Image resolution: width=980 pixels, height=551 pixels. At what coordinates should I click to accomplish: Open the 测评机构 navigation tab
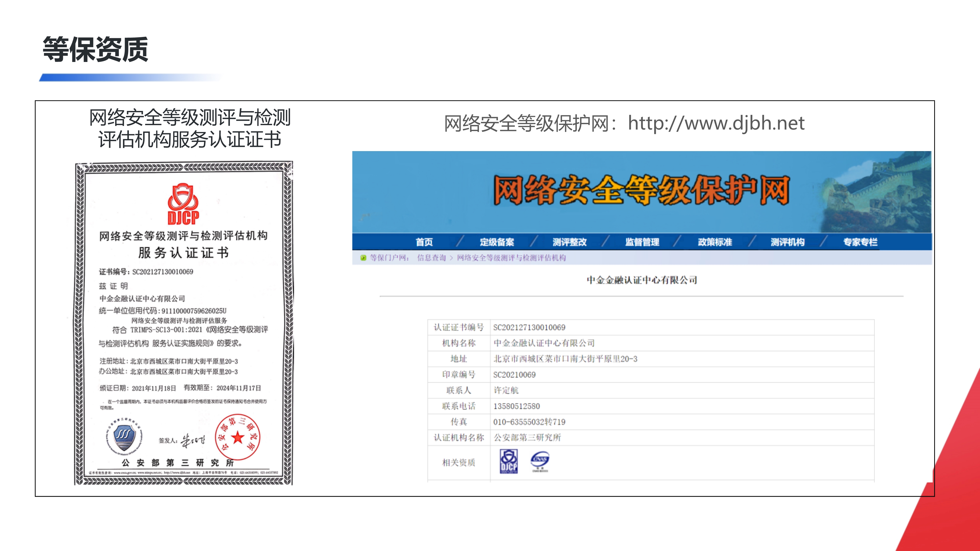coord(787,242)
